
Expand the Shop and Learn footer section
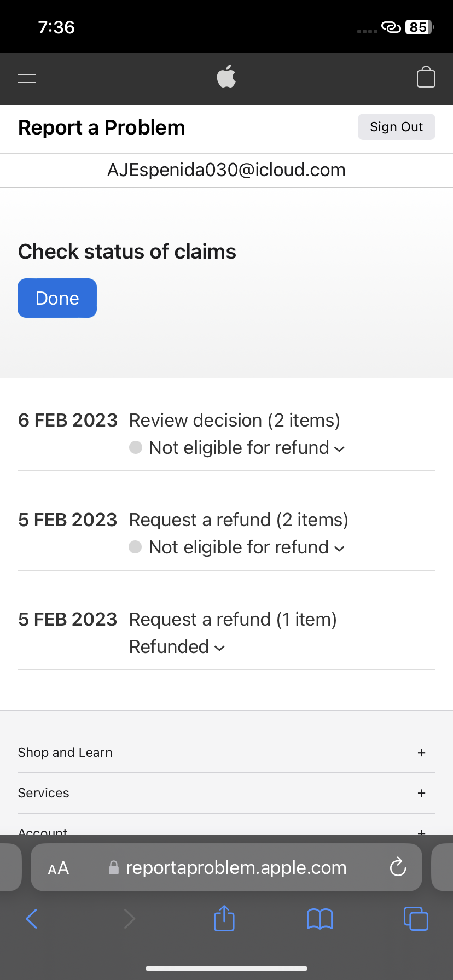(x=421, y=752)
